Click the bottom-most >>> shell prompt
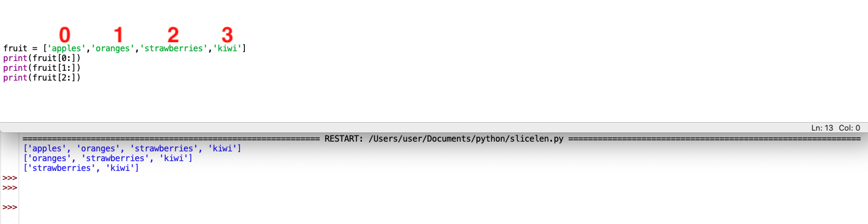 click(10, 208)
